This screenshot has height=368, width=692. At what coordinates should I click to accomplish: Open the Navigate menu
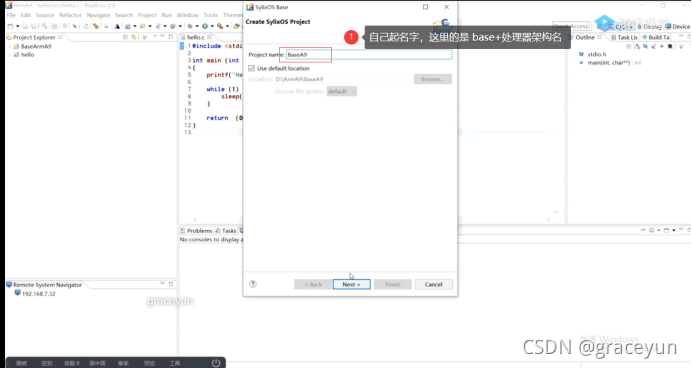pyautogui.click(x=98, y=15)
